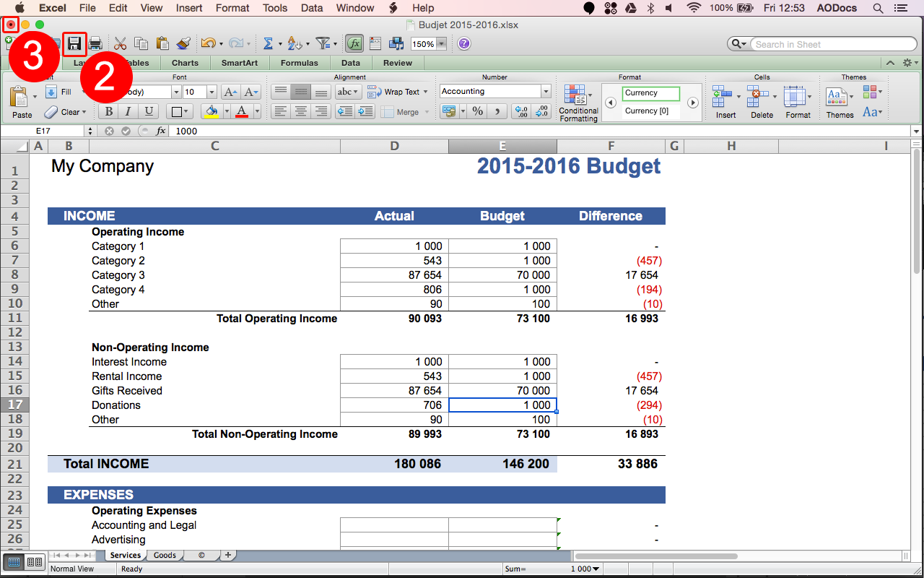The image size is (924, 578).
Task: Open the Accounting number format dropdown
Action: point(546,91)
